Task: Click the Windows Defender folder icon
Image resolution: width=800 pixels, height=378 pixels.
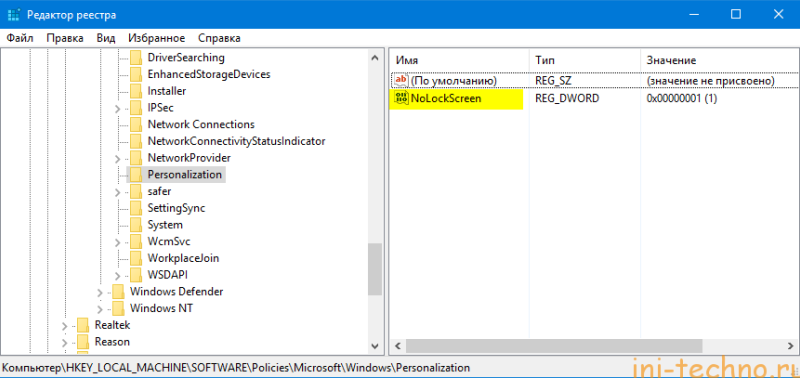Action: click(118, 292)
